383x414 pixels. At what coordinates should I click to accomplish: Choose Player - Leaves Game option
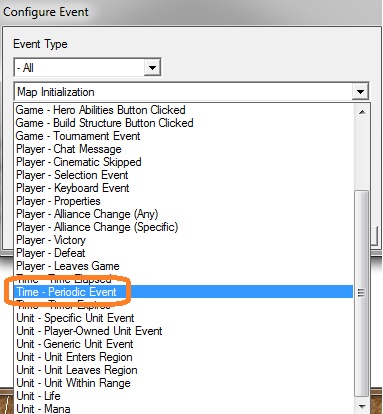click(184, 266)
